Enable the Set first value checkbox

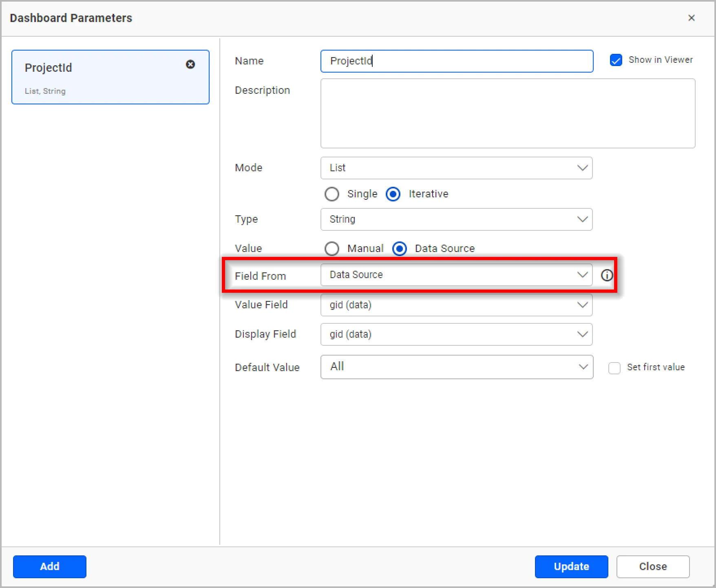pos(614,368)
